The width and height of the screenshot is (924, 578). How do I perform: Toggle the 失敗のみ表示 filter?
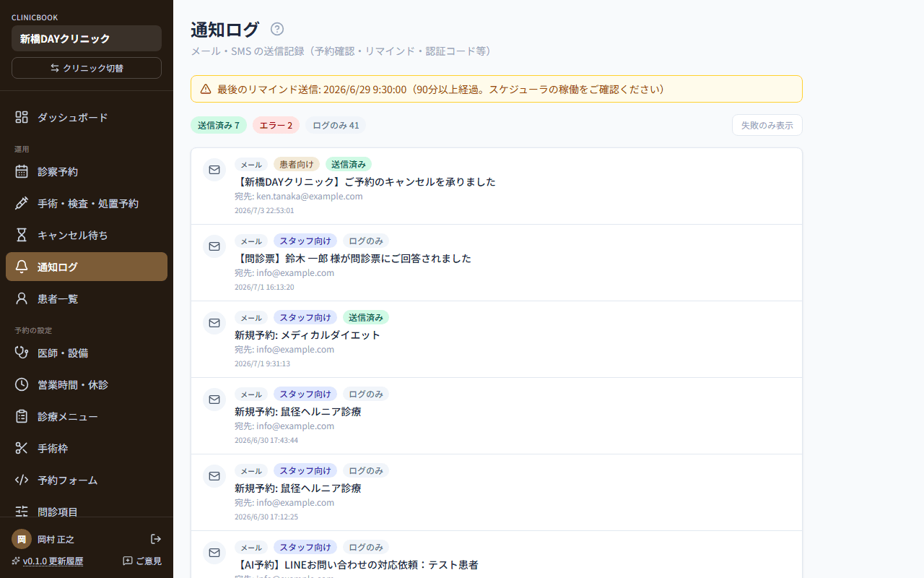click(767, 125)
